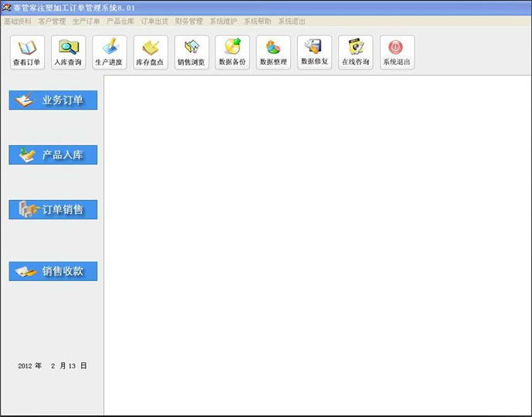The image size is (532, 417).
Task: Launch 数据整理 from the toolbar
Action: [x=273, y=53]
